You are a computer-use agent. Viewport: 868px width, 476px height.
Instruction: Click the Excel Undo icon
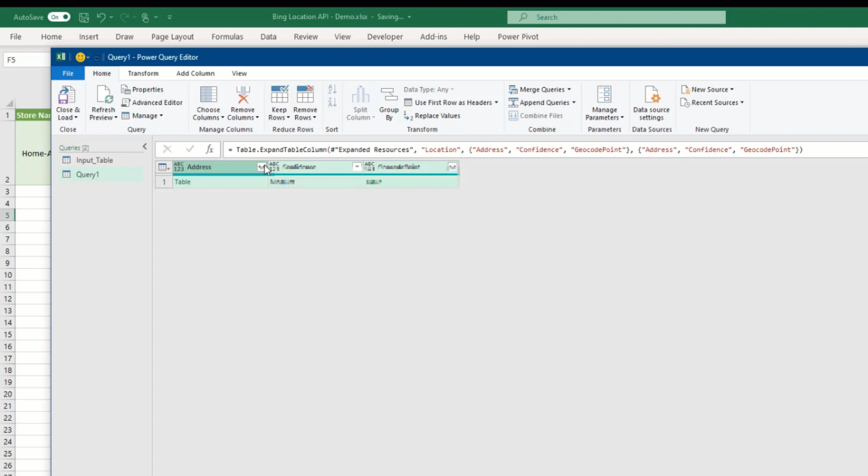[101, 17]
